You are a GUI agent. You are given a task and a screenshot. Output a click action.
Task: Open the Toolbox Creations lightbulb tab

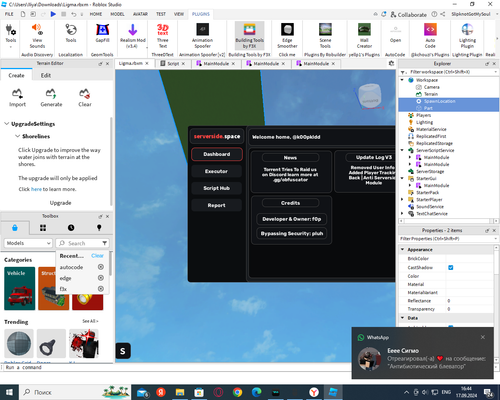pos(99,228)
